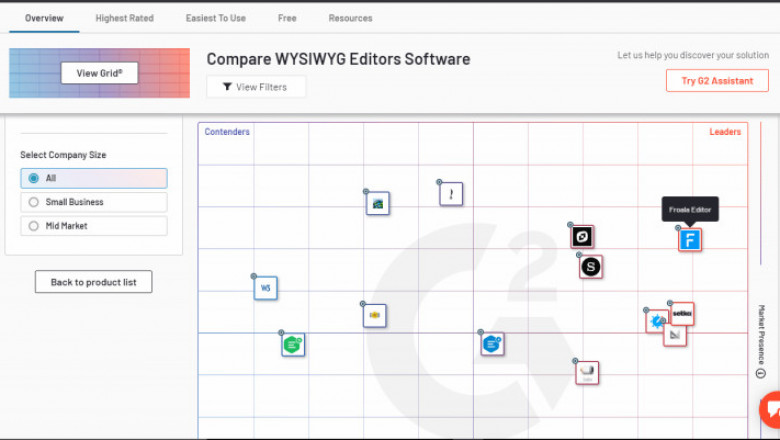Select Small Business radio option
The height and width of the screenshot is (440, 780).
tap(94, 202)
